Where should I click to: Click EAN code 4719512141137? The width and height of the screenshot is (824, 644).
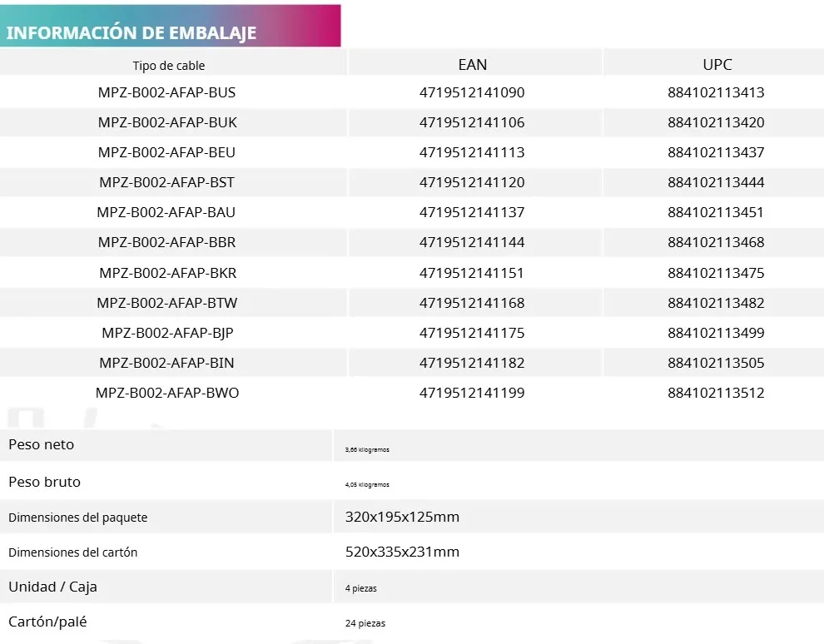[x=472, y=212]
